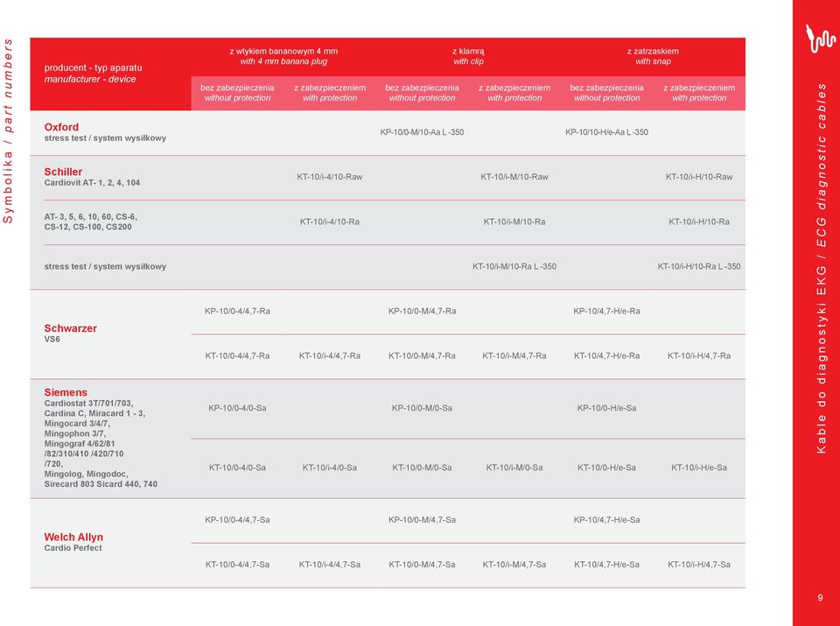Screen dimensions: 840x626
Task: Click the Schiller manufacturer name
Action: (x=63, y=172)
